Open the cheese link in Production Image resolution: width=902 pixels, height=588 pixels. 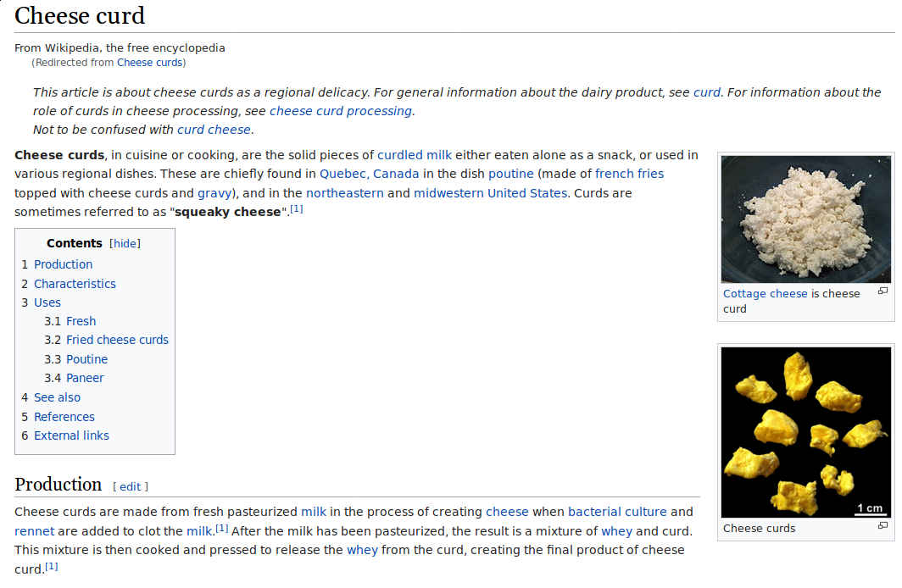pos(507,512)
